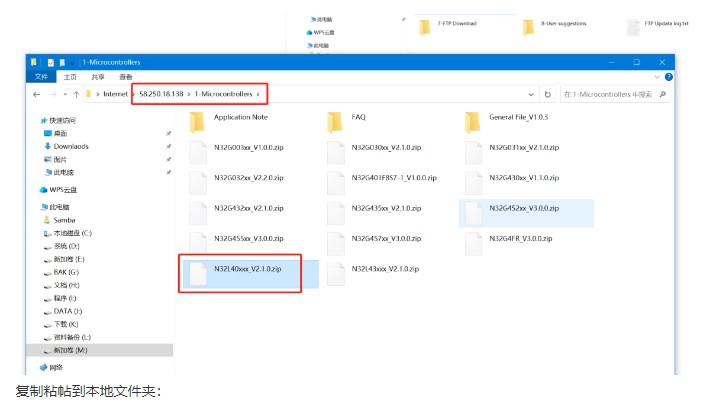Select N32G401F8S7-1_V1.0.0.zip file icon

336,183
